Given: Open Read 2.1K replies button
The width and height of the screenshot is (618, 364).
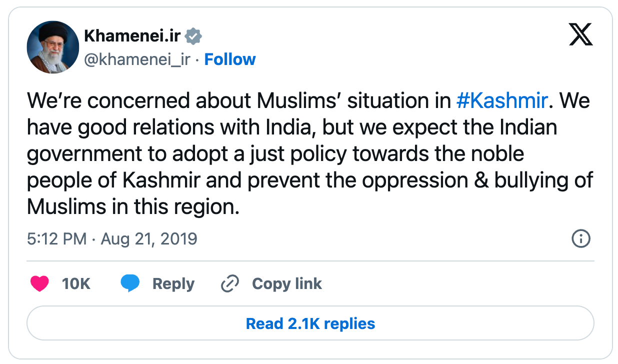Looking at the screenshot, I should (310, 323).
